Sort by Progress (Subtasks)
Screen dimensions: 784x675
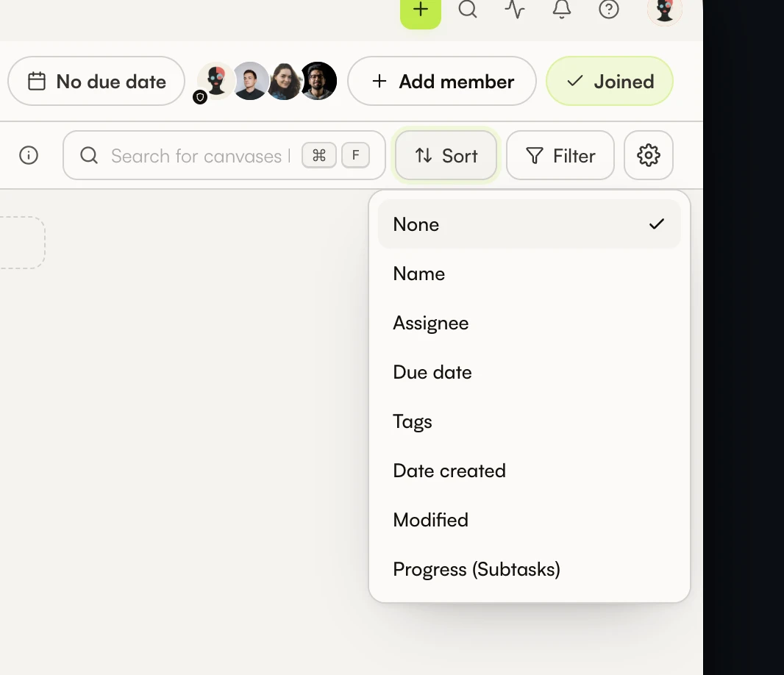(529, 569)
